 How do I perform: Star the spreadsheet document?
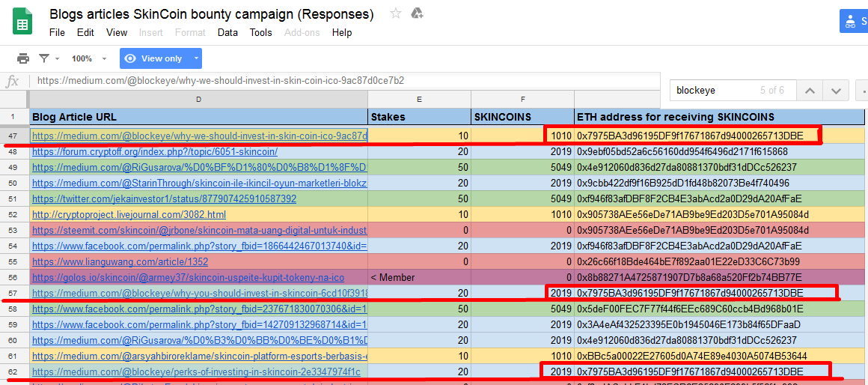pyautogui.click(x=396, y=13)
